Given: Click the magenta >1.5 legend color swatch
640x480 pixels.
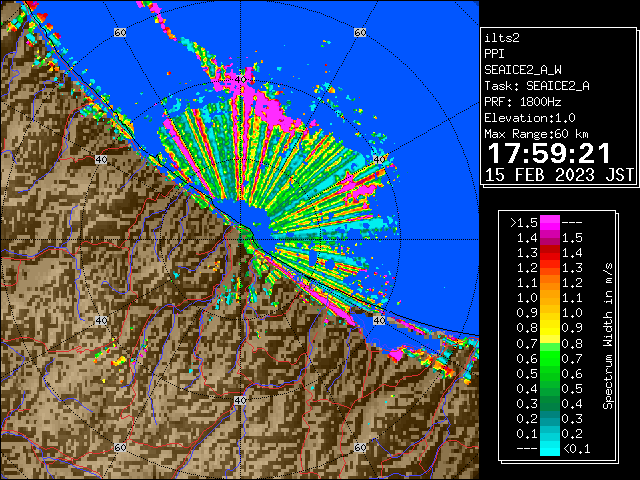Looking at the screenshot, I should (x=549, y=222).
